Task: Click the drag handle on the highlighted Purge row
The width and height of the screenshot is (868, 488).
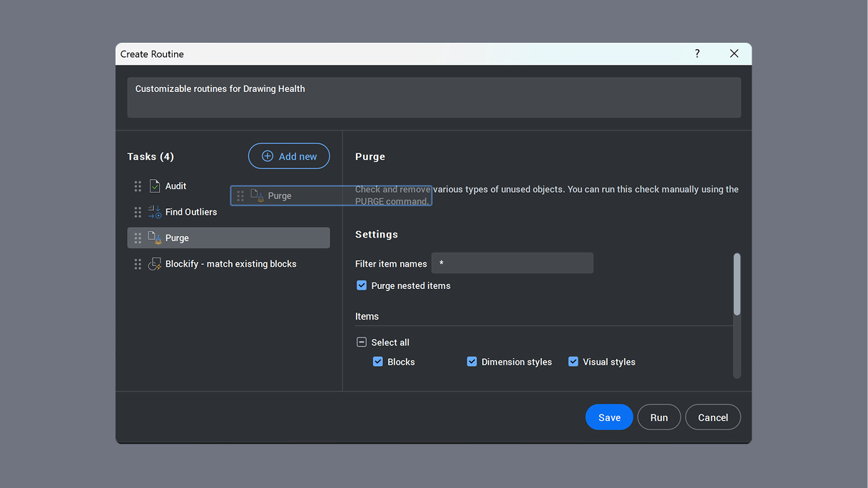Action: pyautogui.click(x=138, y=238)
